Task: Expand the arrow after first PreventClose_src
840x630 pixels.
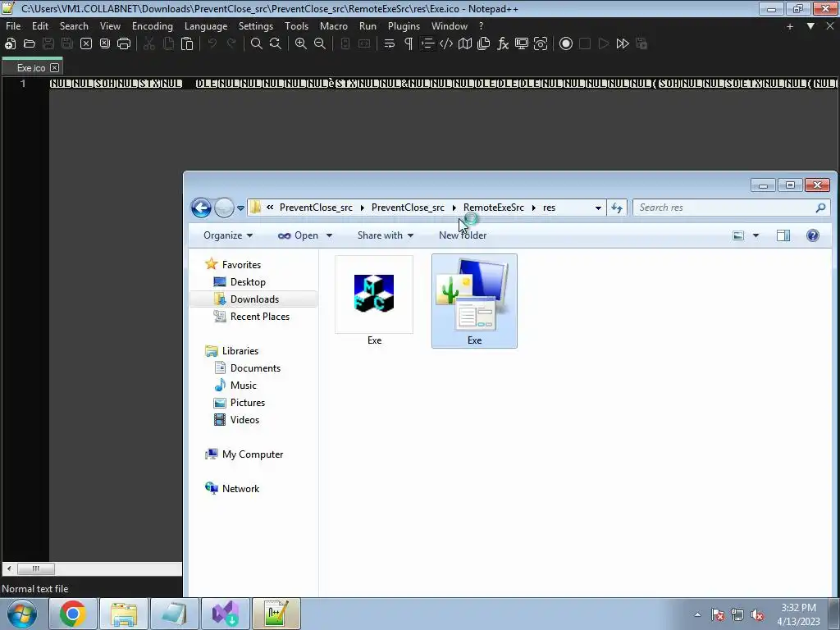Action: (362, 208)
